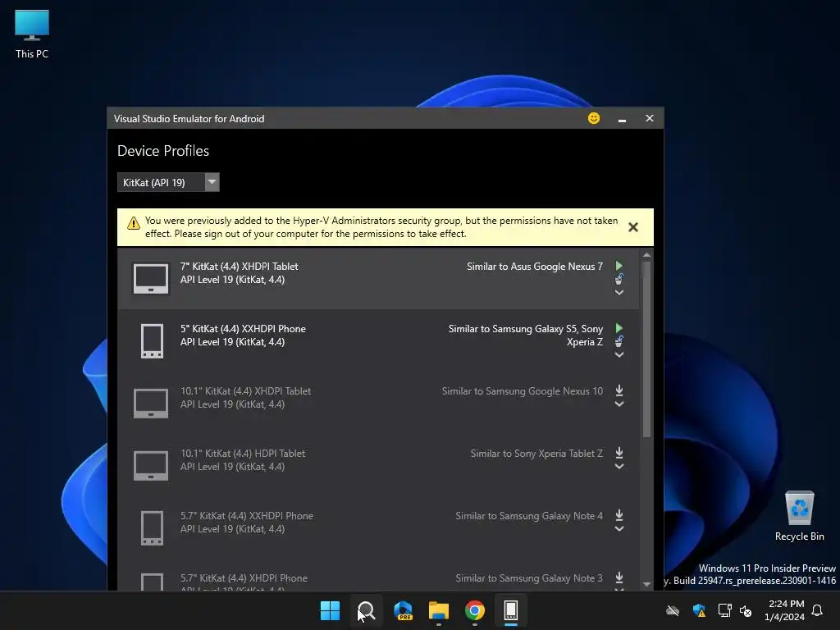Start the 5" KitKat XXHDPI Phone emulator
The width and height of the screenshot is (840, 630).
(619, 328)
